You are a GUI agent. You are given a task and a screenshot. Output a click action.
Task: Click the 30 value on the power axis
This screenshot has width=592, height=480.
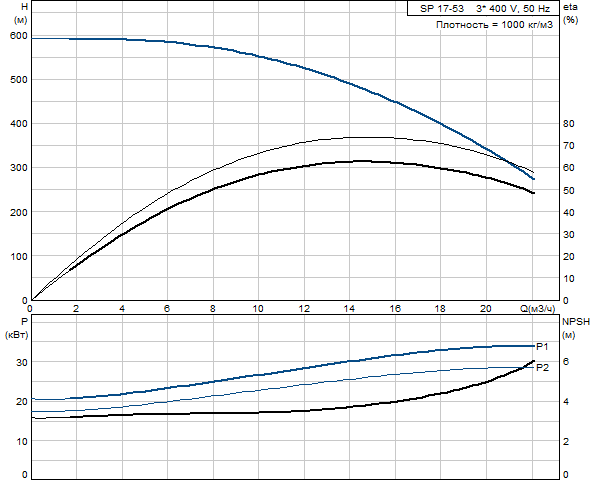point(22,363)
